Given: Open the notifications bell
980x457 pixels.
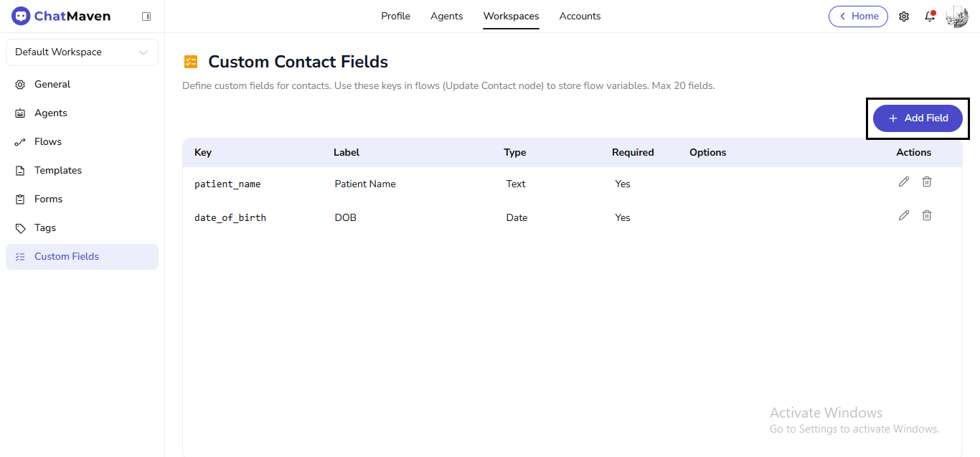Looking at the screenshot, I should pyautogui.click(x=929, y=16).
